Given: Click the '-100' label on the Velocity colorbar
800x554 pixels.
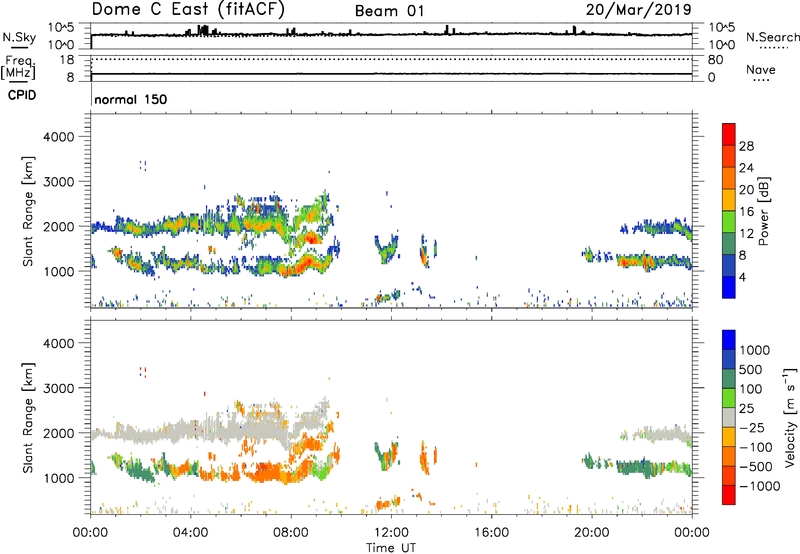Looking at the screenshot, I should [756, 447].
